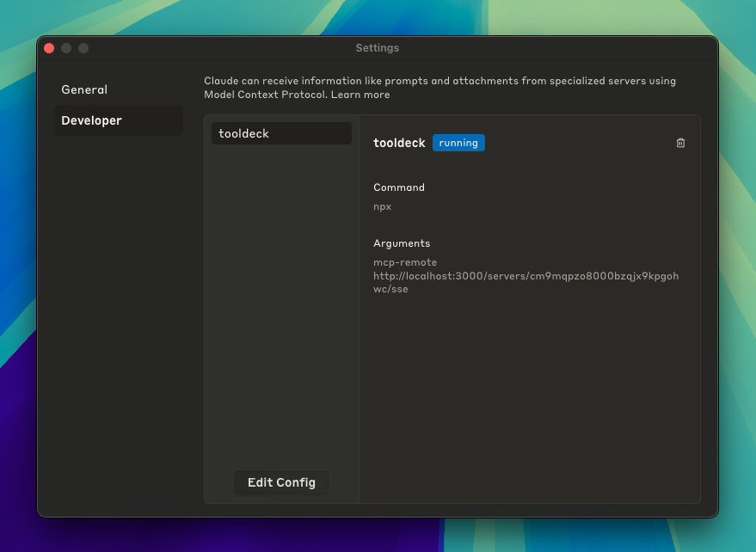
Task: Click the Command label
Action: pos(399,187)
